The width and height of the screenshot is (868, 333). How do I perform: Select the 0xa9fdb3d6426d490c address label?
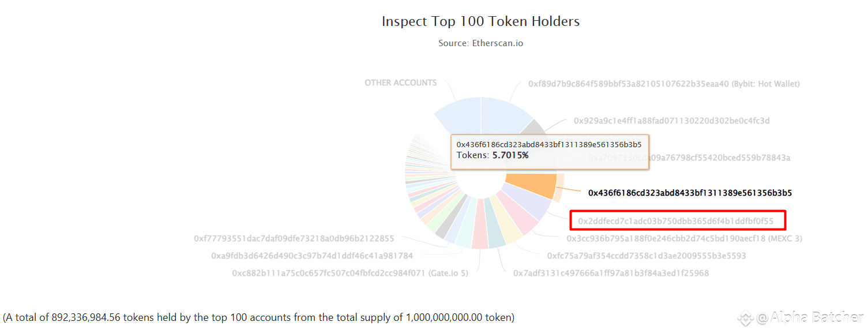point(312,256)
